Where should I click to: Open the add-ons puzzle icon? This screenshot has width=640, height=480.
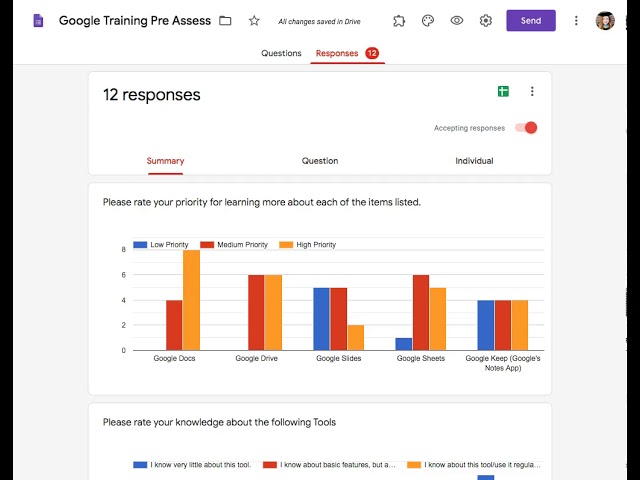(x=399, y=20)
